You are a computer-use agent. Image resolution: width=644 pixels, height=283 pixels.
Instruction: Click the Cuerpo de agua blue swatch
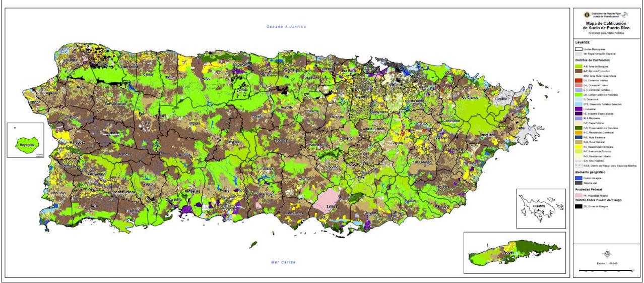pos(578,178)
